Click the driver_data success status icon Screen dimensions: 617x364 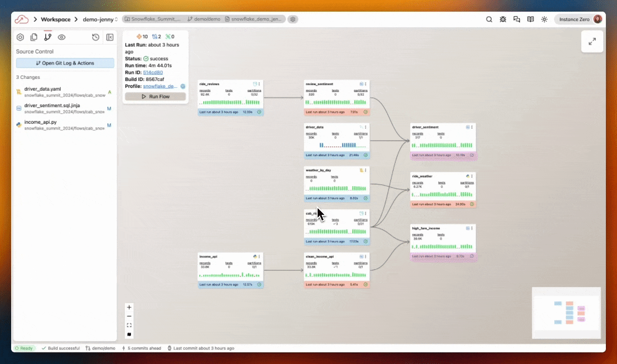[x=365, y=155]
